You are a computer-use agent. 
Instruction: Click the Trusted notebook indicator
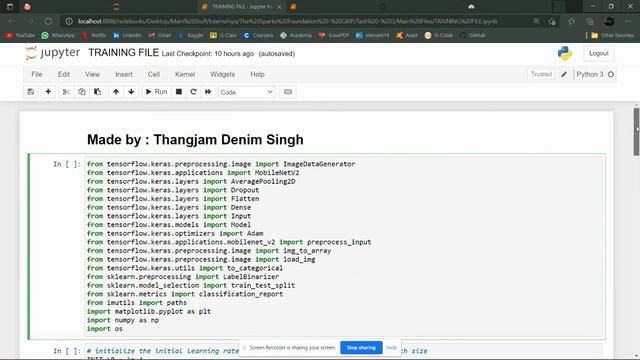541,74
